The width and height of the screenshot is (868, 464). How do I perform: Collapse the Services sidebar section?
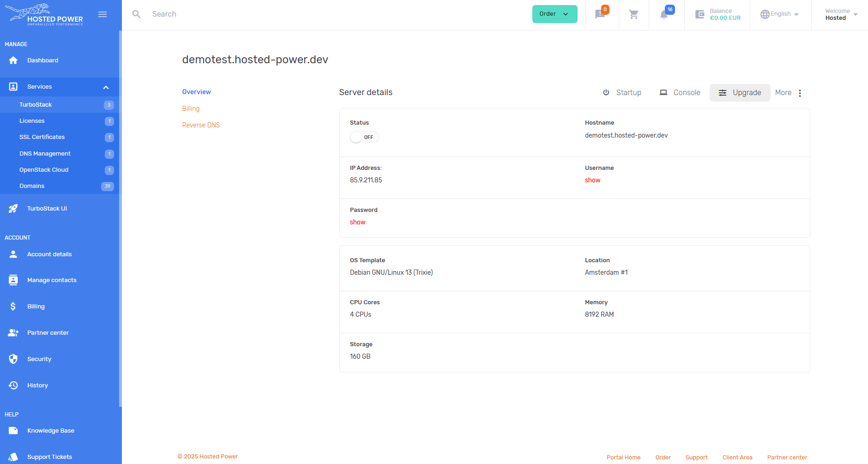(x=106, y=87)
